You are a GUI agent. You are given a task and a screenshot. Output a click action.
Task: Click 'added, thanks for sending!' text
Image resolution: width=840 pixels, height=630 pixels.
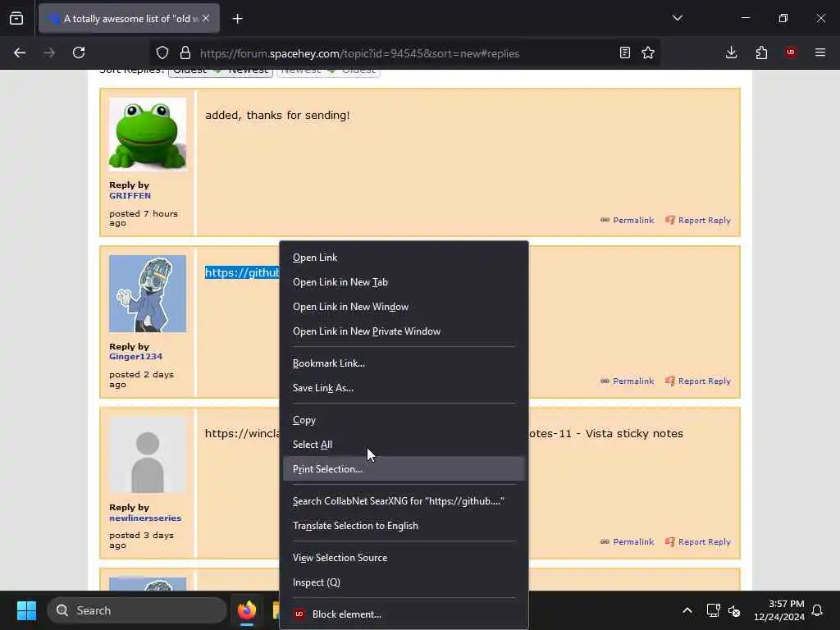(277, 115)
